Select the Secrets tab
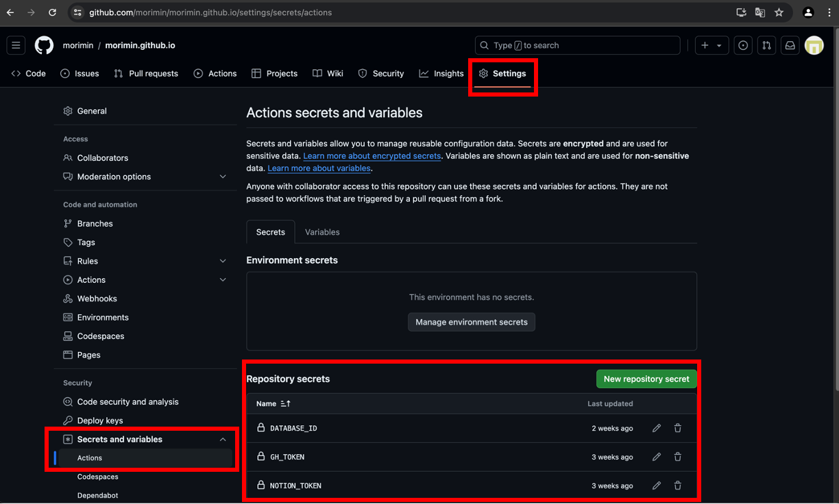This screenshot has width=839, height=504. pyautogui.click(x=271, y=232)
